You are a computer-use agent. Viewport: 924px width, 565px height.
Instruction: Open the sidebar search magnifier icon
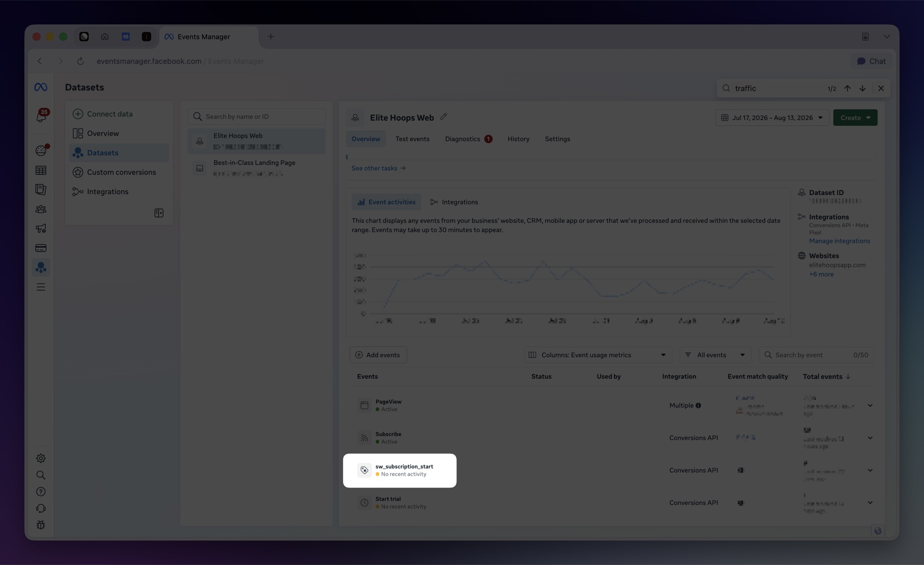click(41, 475)
